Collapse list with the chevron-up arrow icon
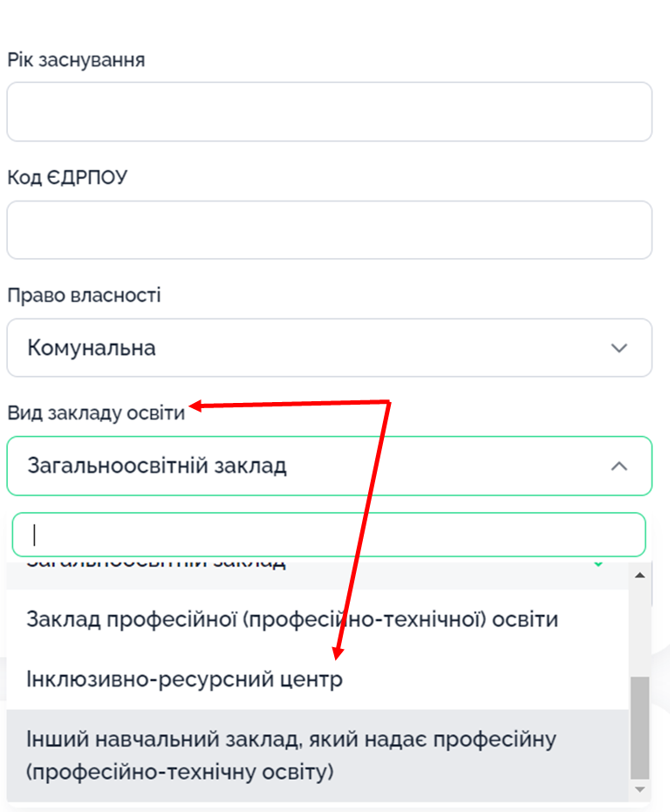 (619, 466)
